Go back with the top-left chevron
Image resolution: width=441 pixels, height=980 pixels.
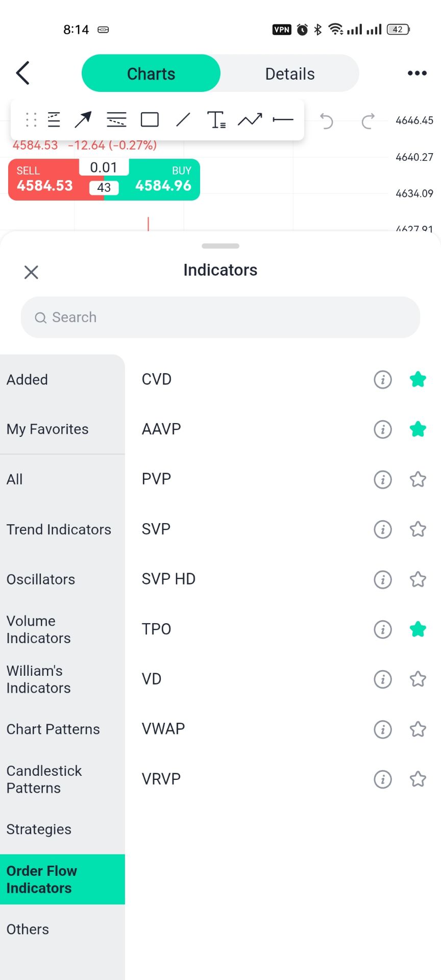pyautogui.click(x=23, y=73)
